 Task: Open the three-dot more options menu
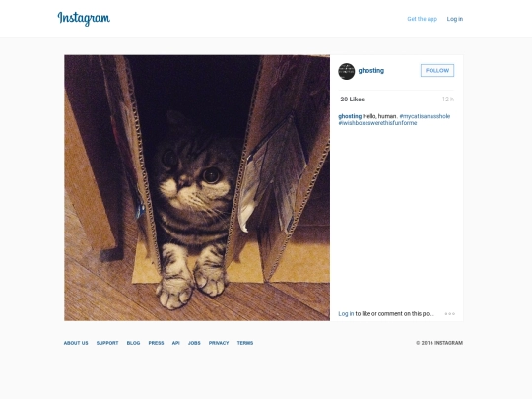(x=450, y=314)
